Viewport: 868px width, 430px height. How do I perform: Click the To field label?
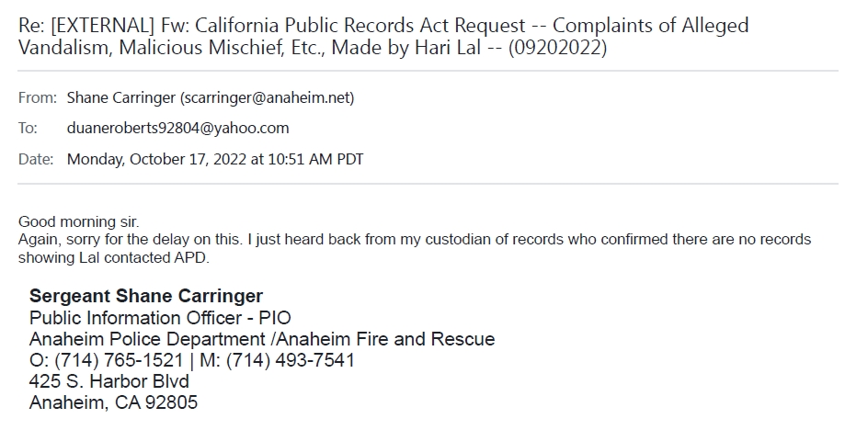coord(28,128)
